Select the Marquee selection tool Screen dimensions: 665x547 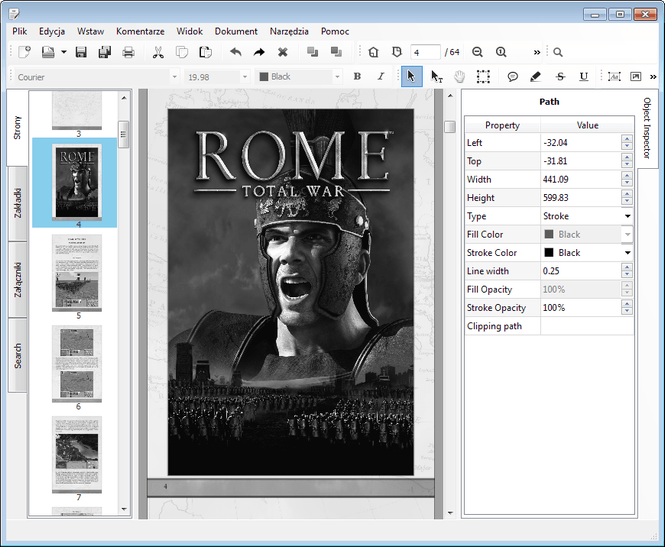(483, 76)
